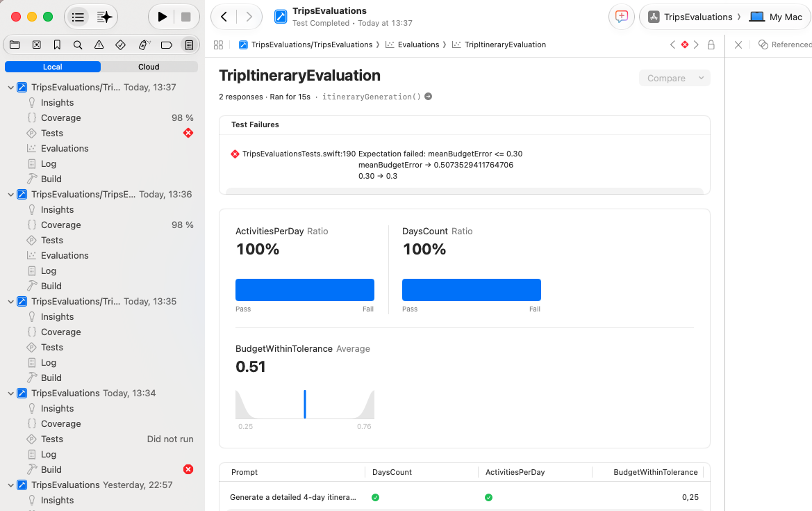Viewport: 812px width, 511px height.
Task: Collapse the 13:37 TripsEvaluations report
Action: pyautogui.click(x=10, y=88)
